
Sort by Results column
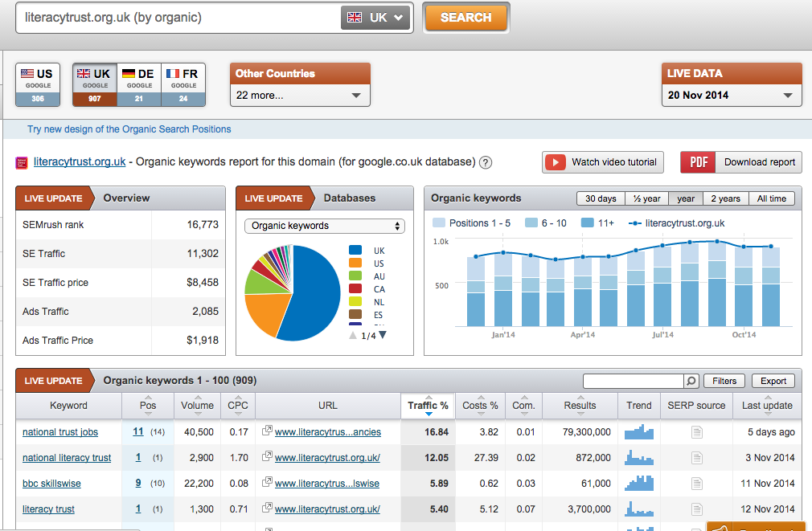tap(580, 406)
